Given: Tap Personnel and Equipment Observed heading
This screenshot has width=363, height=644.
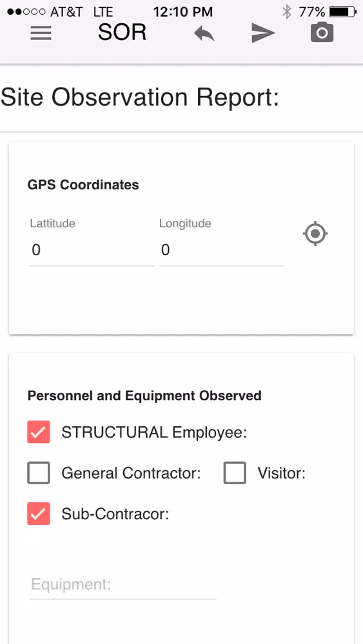Looking at the screenshot, I should click(144, 395).
